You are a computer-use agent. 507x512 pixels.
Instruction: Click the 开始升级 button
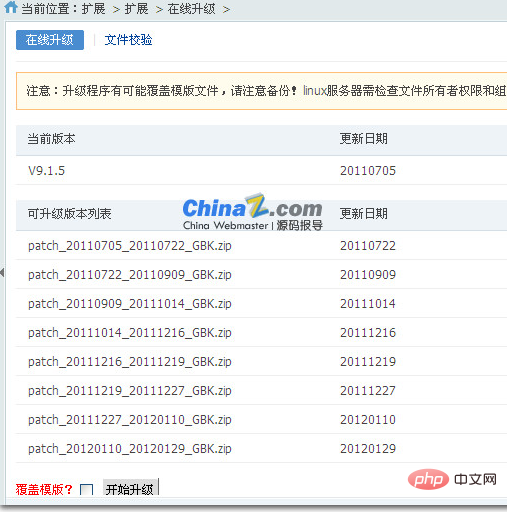point(130,489)
